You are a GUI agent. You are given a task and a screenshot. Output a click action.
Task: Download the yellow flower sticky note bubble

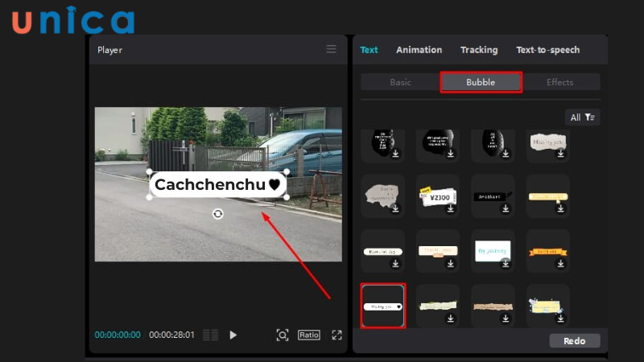point(560,318)
